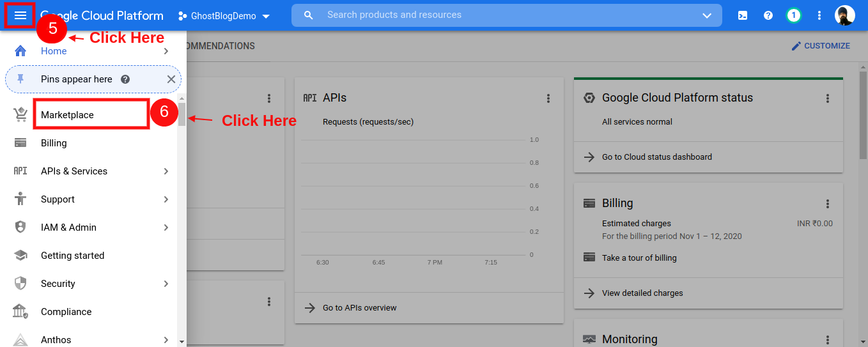Click the hamburger navigation menu icon
The width and height of the screenshot is (868, 347).
20,15
